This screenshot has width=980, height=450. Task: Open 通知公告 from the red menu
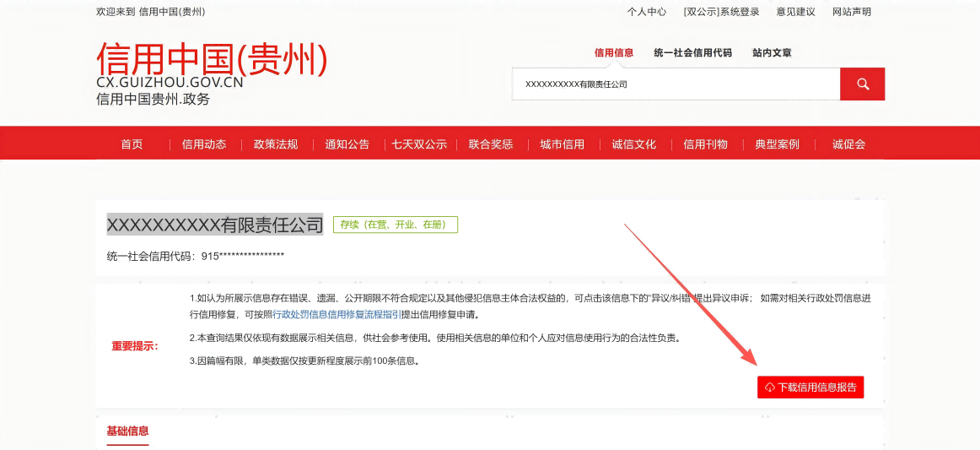pos(347,144)
